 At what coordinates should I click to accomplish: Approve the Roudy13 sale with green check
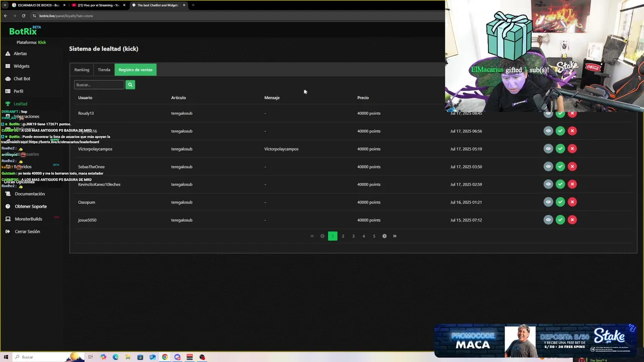pyautogui.click(x=560, y=113)
